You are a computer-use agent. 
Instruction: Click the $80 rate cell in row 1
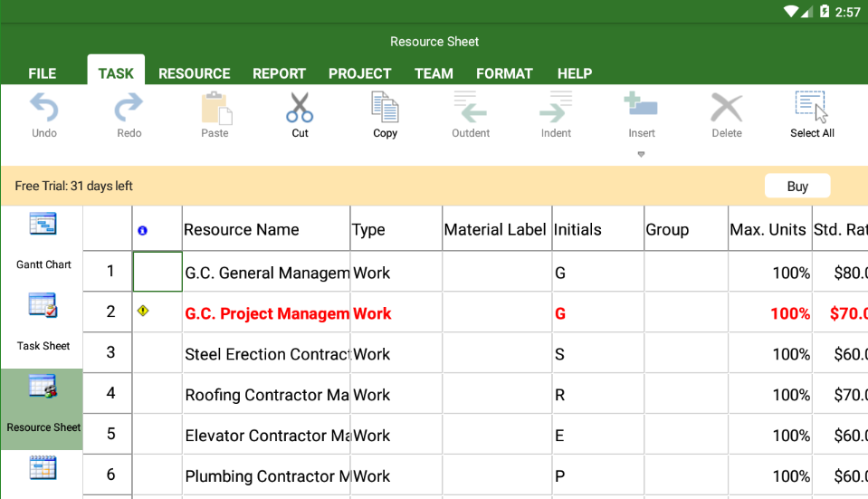coord(840,272)
